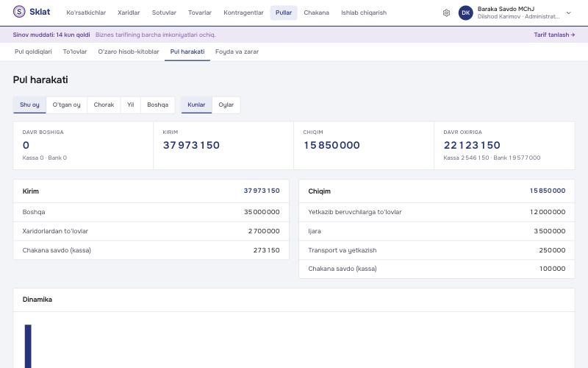The width and height of the screenshot is (588, 368).
Task: Select Boshqa period option
Action: pyautogui.click(x=157, y=105)
